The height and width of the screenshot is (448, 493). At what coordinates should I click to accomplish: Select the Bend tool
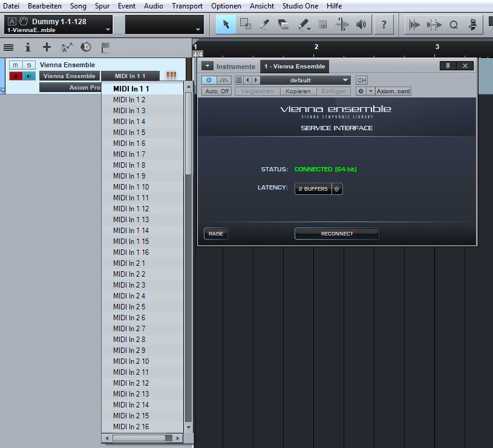pyautogui.click(x=342, y=24)
